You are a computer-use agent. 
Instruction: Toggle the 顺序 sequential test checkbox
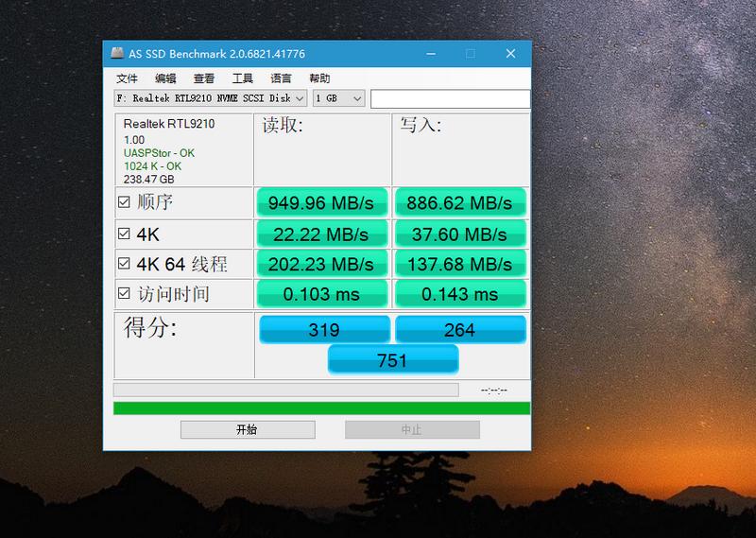point(124,201)
